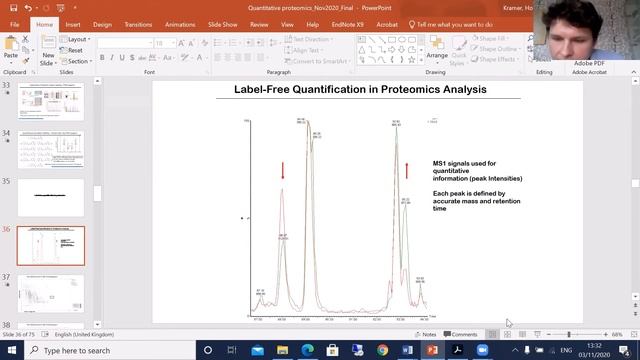Open Google Chrome from taskbar

point(382,350)
